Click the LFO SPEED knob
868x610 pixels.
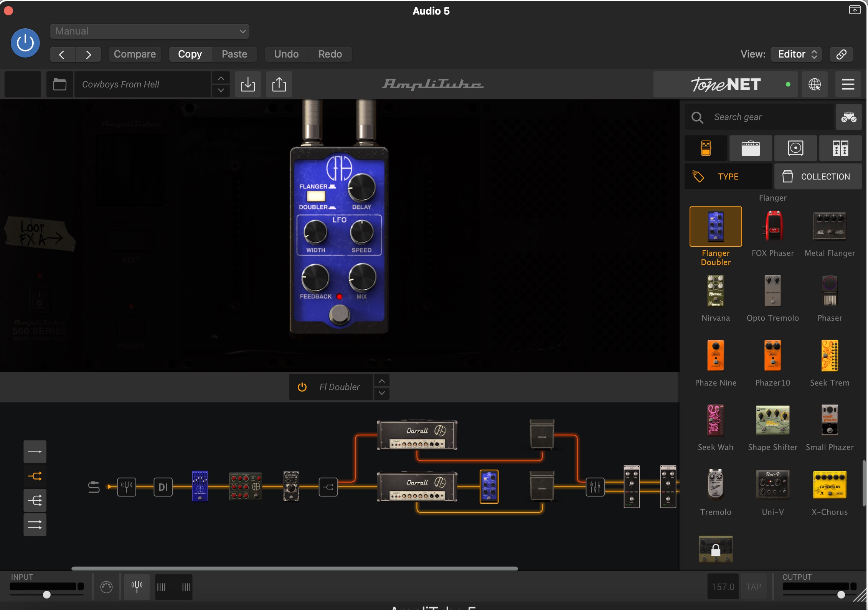(361, 232)
